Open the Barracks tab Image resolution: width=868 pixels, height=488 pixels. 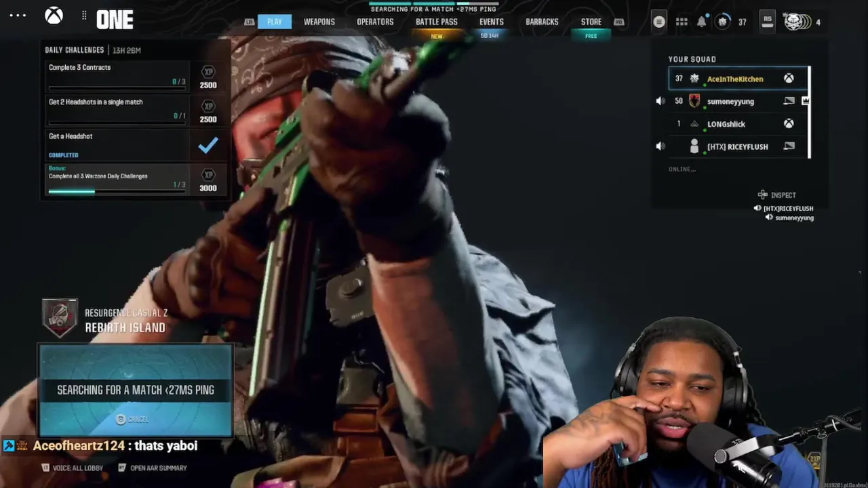(542, 22)
